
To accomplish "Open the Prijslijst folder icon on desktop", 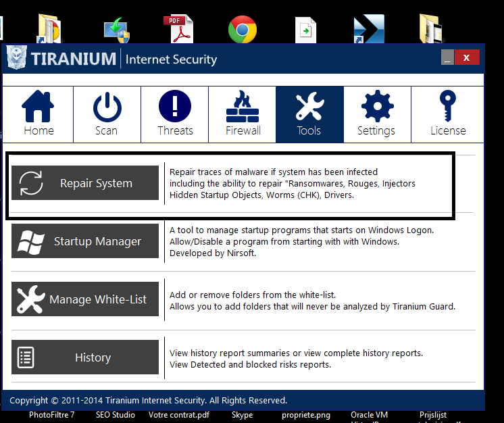I will pos(431,28).
